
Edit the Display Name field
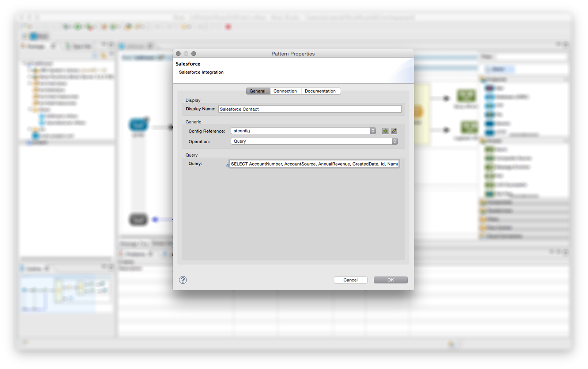pyautogui.click(x=310, y=109)
